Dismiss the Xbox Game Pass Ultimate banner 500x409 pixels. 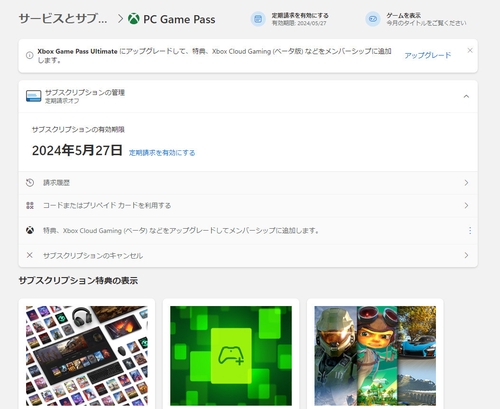(x=470, y=50)
